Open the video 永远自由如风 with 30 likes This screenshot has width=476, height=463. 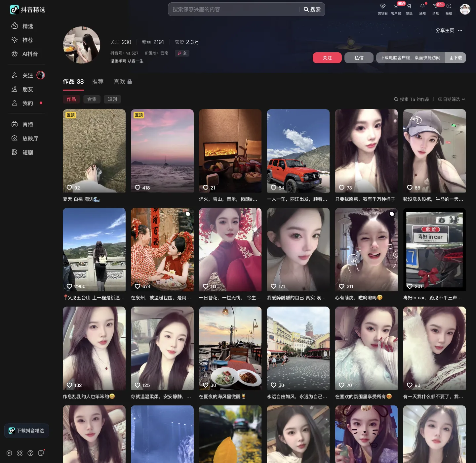[x=298, y=348]
